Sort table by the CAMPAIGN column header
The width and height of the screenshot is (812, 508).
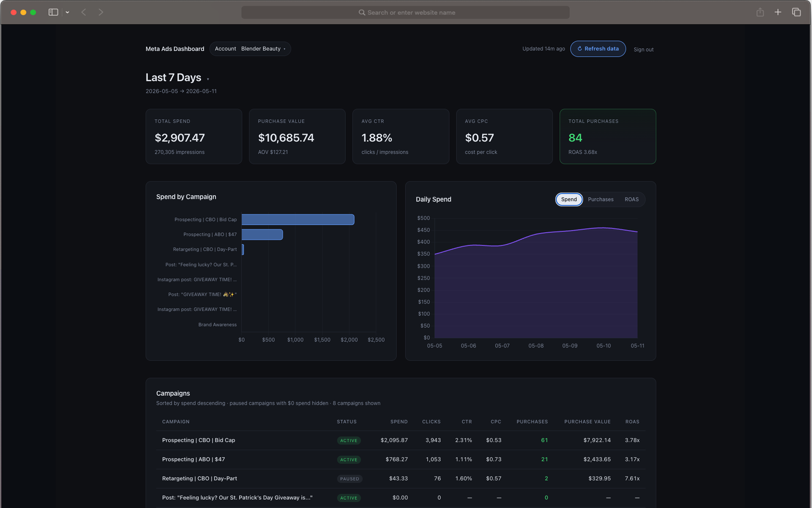point(176,422)
